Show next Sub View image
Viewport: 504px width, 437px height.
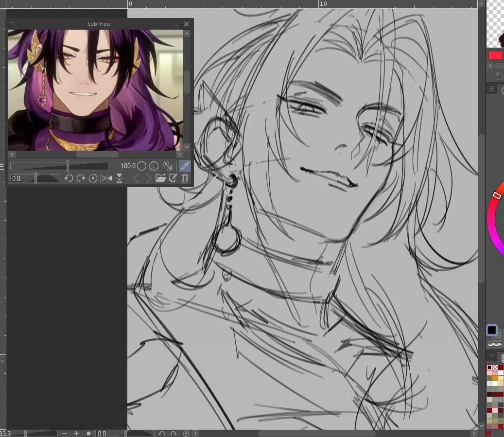click(x=148, y=178)
